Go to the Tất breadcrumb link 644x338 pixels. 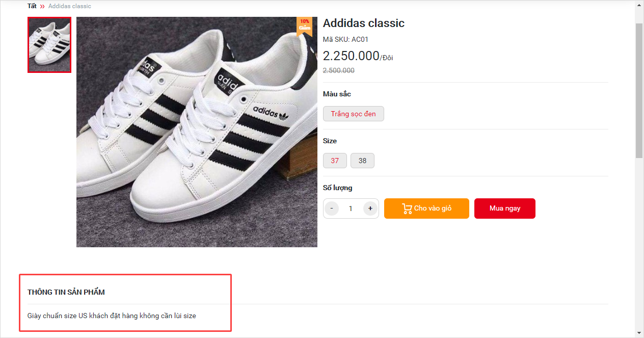tap(32, 6)
